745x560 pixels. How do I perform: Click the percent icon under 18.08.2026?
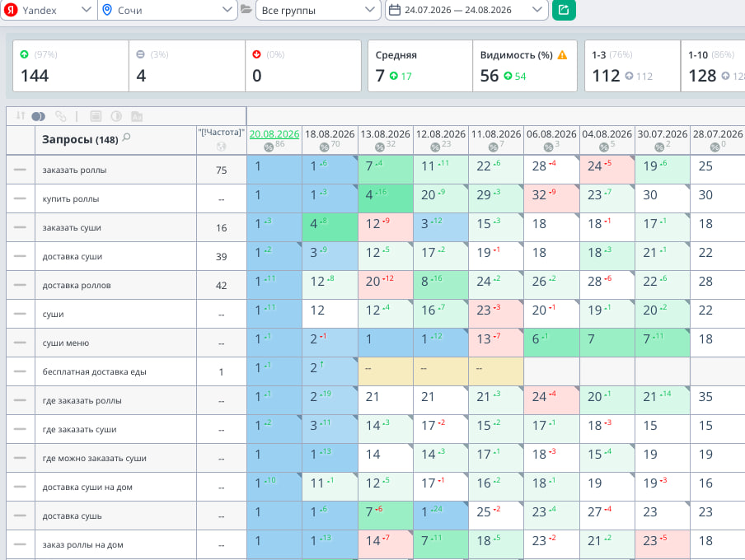pos(324,147)
